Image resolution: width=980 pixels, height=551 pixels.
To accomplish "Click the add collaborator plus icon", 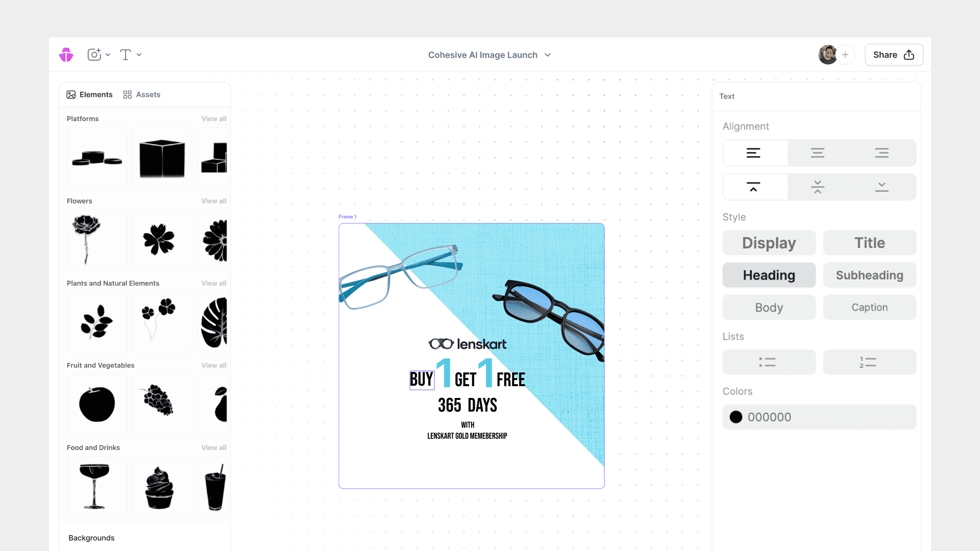I will click(845, 55).
